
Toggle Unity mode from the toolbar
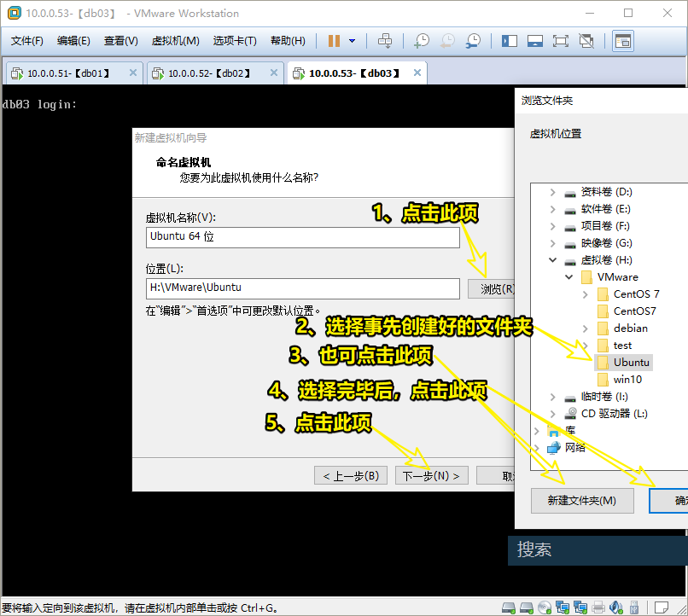tap(585, 40)
